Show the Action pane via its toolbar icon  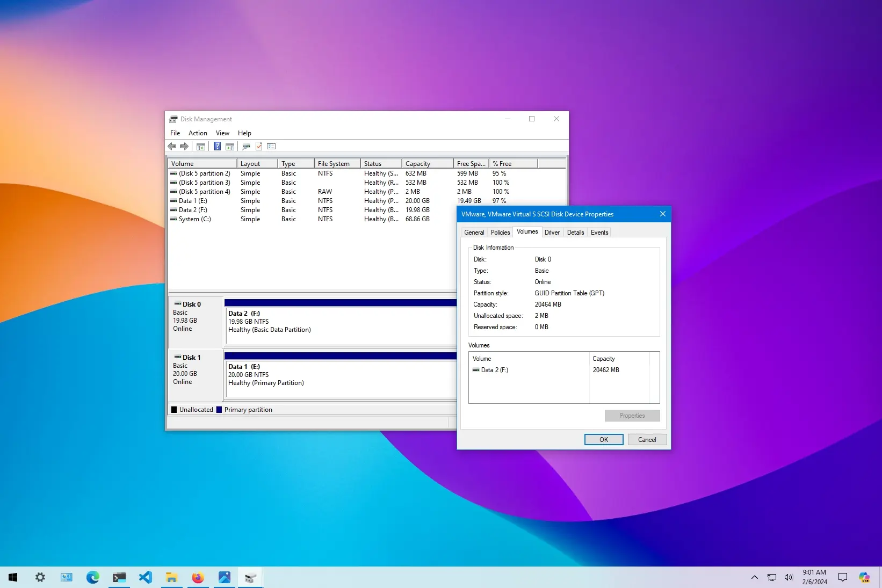point(230,146)
